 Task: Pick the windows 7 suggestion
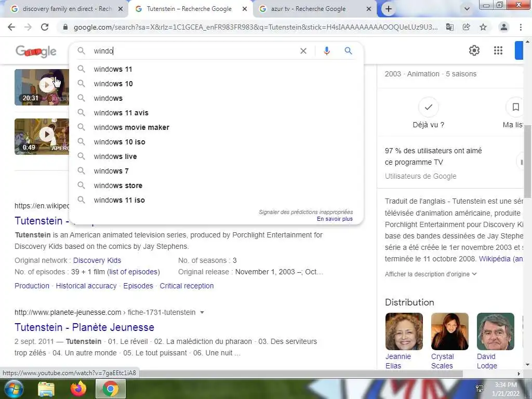coord(216,171)
